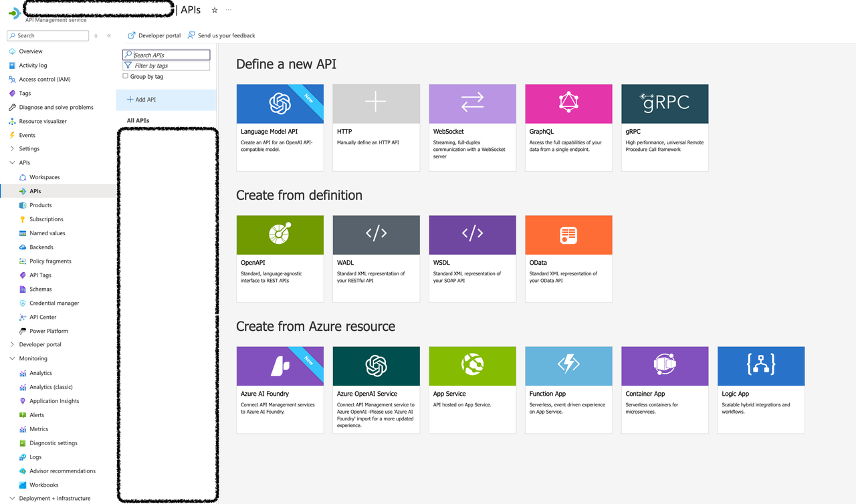Click the sidebar search up-down arrows icon
Screen dimensions: 856x504
tap(96, 35)
